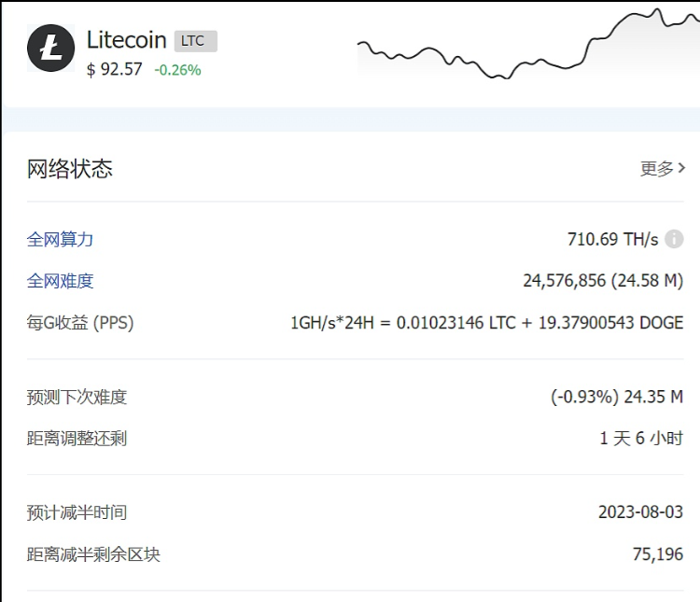Click the predicted difficulty (-0.93%) 24.35 M
Image resolution: width=700 pixels, height=602 pixels.
617,397
